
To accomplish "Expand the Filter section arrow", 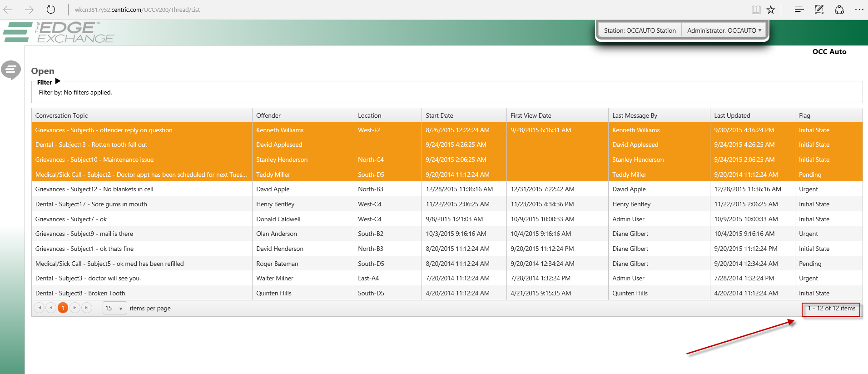I will 58,81.
